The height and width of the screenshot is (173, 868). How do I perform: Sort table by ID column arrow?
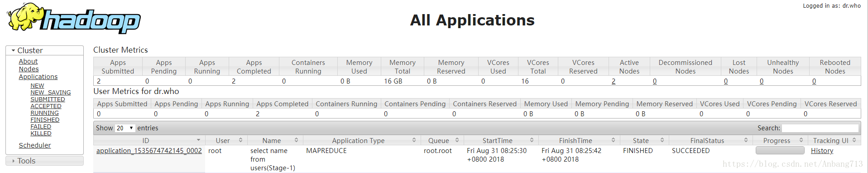click(x=198, y=140)
